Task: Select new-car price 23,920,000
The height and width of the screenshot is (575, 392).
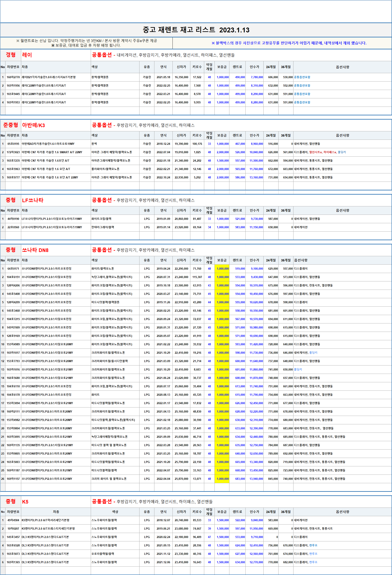Action: pyautogui.click(x=181, y=227)
